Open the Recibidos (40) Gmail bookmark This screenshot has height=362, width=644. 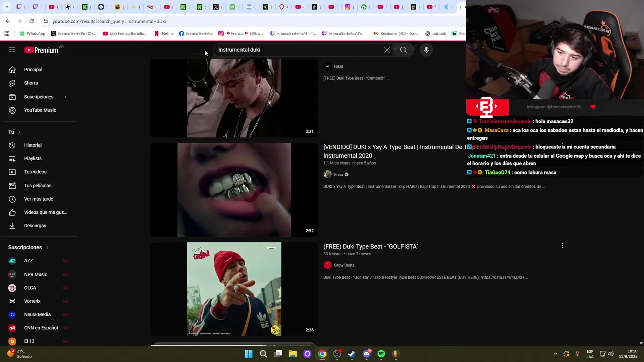396,34
